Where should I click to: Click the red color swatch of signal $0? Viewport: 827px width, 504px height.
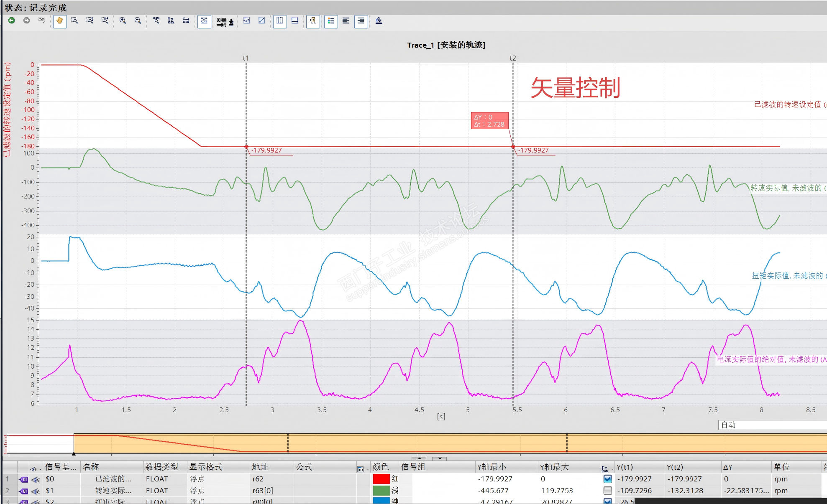click(381, 479)
